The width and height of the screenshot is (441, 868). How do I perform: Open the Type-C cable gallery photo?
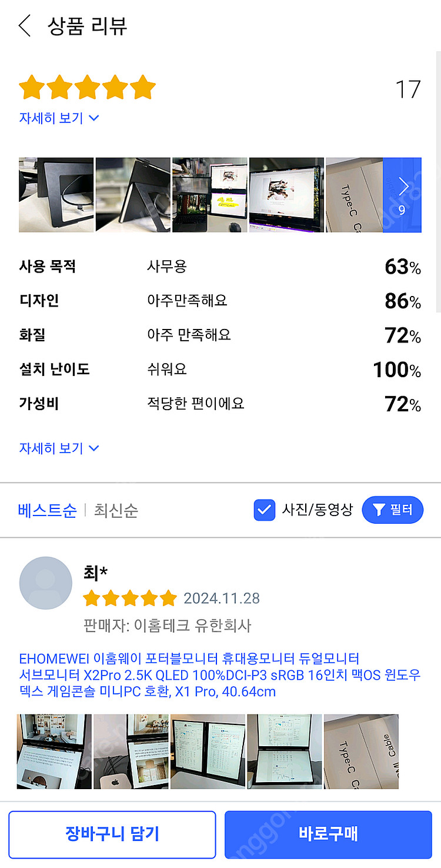point(355,195)
